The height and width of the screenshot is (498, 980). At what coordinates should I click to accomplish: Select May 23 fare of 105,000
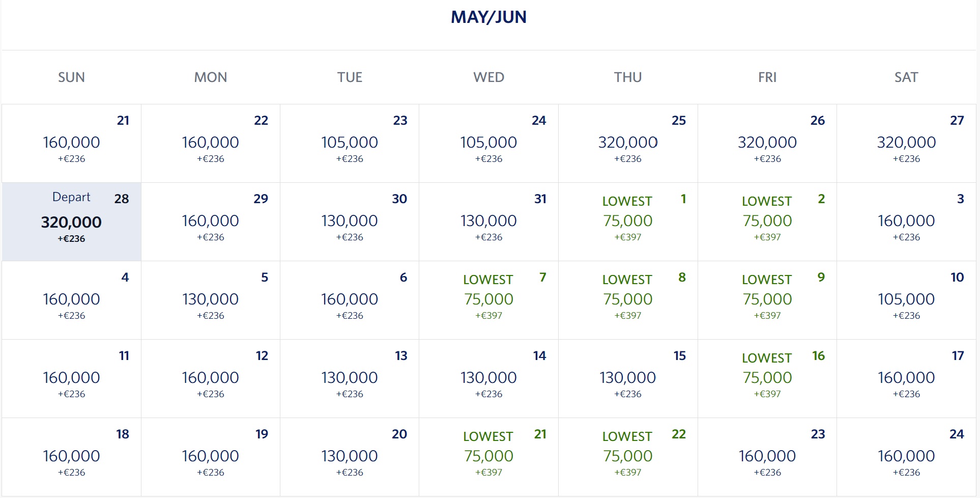click(350, 144)
